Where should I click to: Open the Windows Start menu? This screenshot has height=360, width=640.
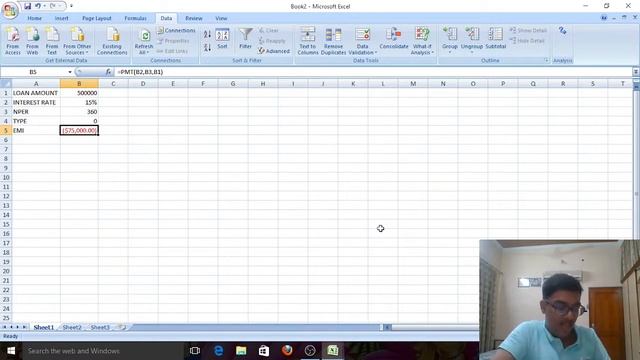pyautogui.click(x=11, y=351)
